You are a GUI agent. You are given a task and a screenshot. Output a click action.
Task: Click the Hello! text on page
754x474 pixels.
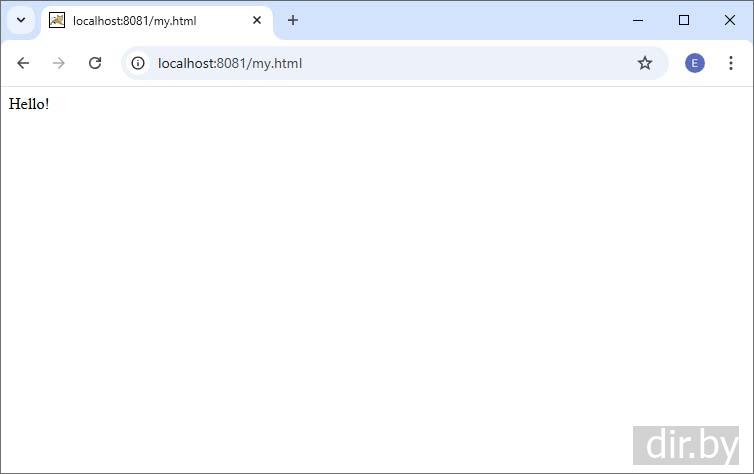29,104
